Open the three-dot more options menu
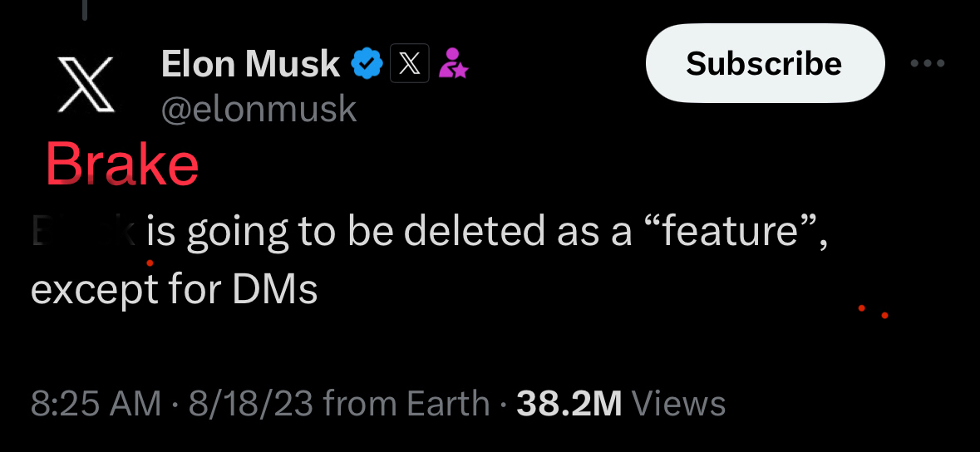The width and height of the screenshot is (980, 452). click(928, 64)
